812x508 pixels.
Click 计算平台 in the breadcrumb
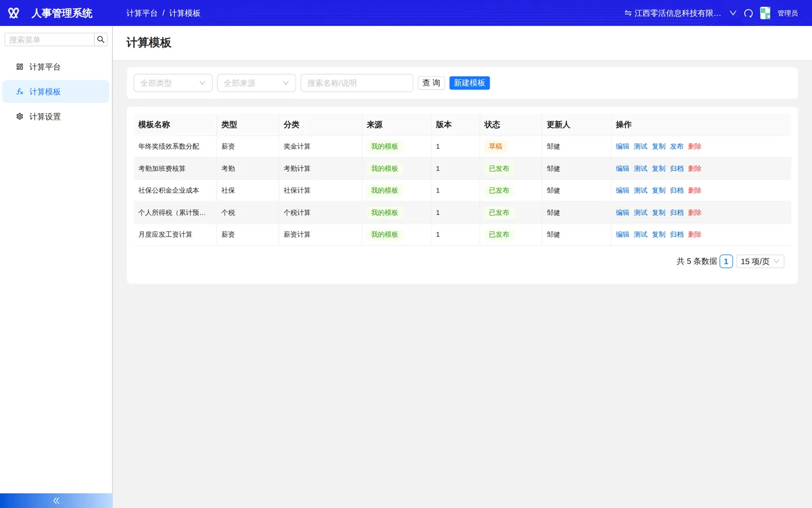[142, 13]
